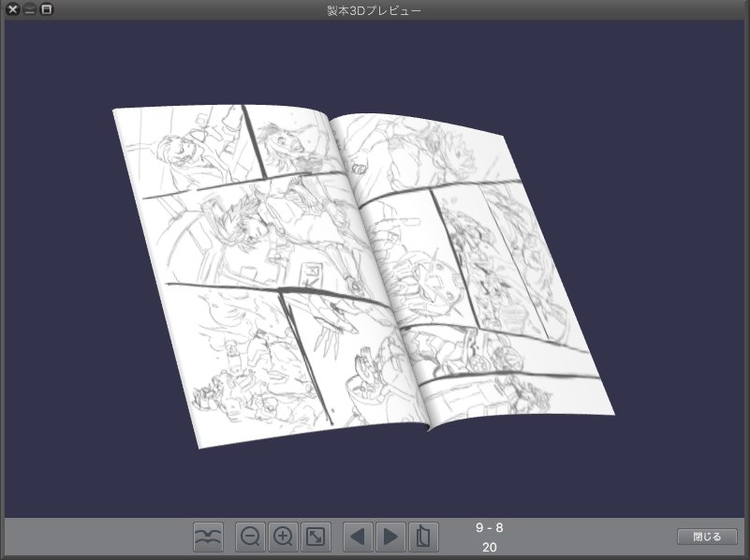Click the right page of the book

tap(474, 273)
